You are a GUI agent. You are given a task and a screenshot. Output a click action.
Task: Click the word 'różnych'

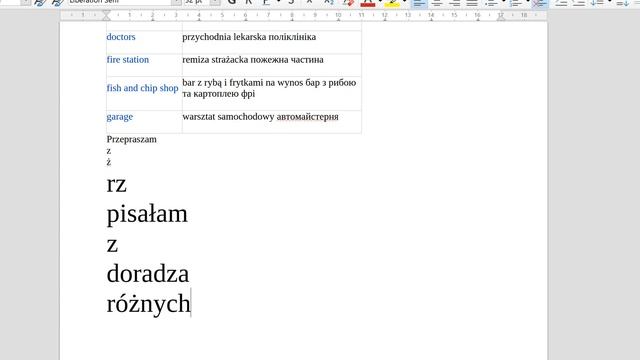click(149, 304)
